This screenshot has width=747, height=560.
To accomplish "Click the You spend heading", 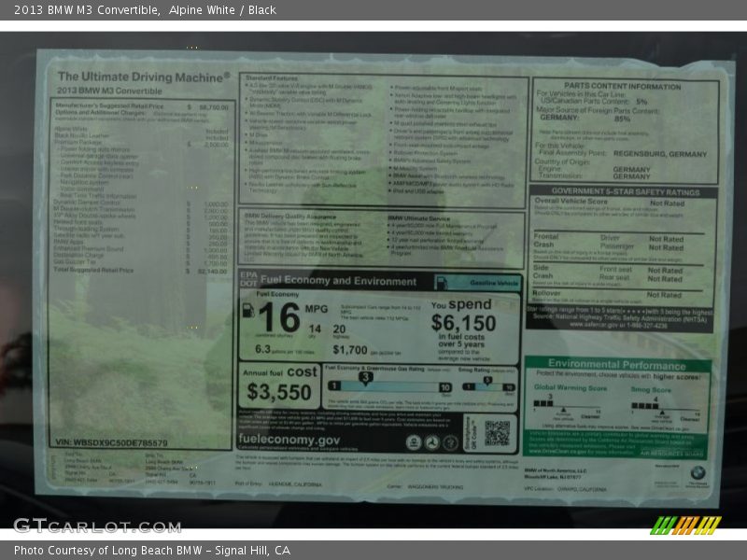I will (461, 304).
